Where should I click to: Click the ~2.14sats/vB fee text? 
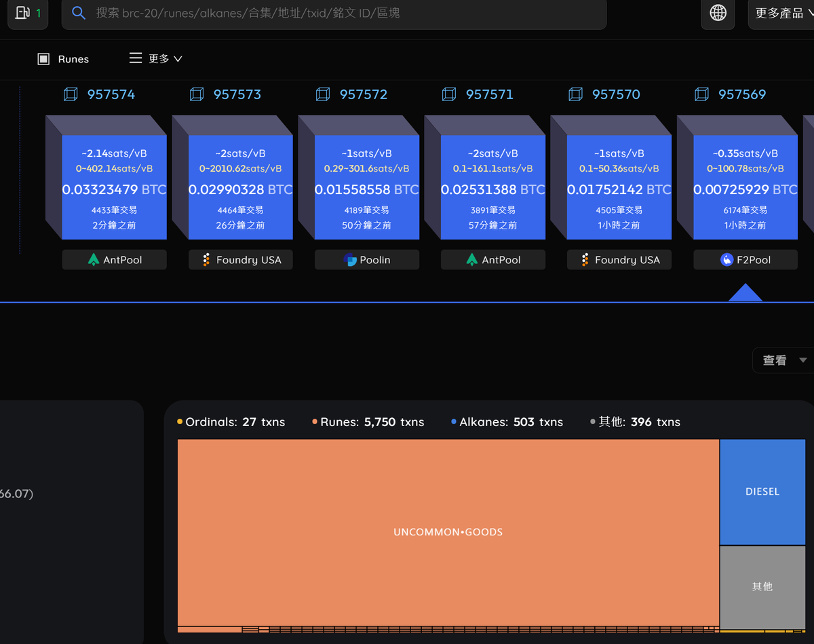tap(114, 153)
